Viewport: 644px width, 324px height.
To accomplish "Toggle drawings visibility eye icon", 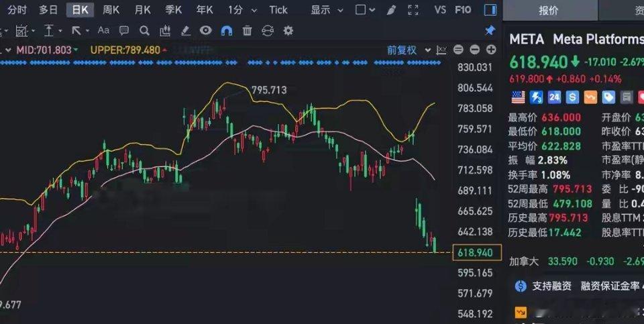I will pyautogui.click(x=206, y=30).
